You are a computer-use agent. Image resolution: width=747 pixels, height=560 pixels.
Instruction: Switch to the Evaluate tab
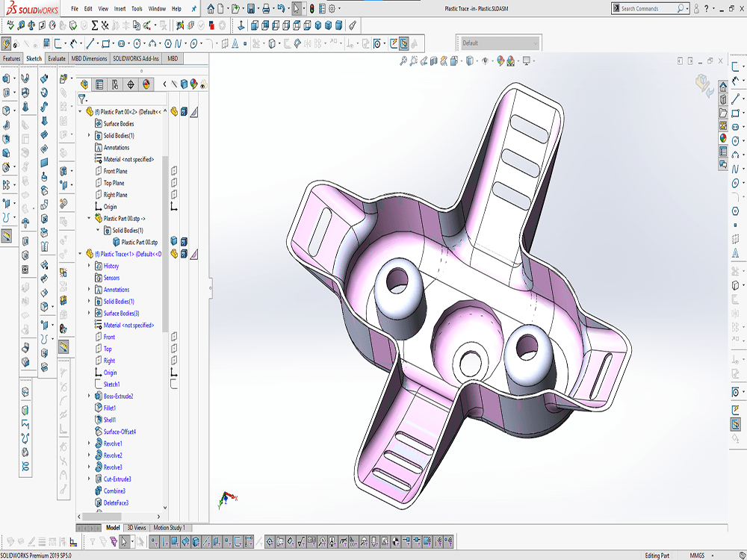coord(56,58)
